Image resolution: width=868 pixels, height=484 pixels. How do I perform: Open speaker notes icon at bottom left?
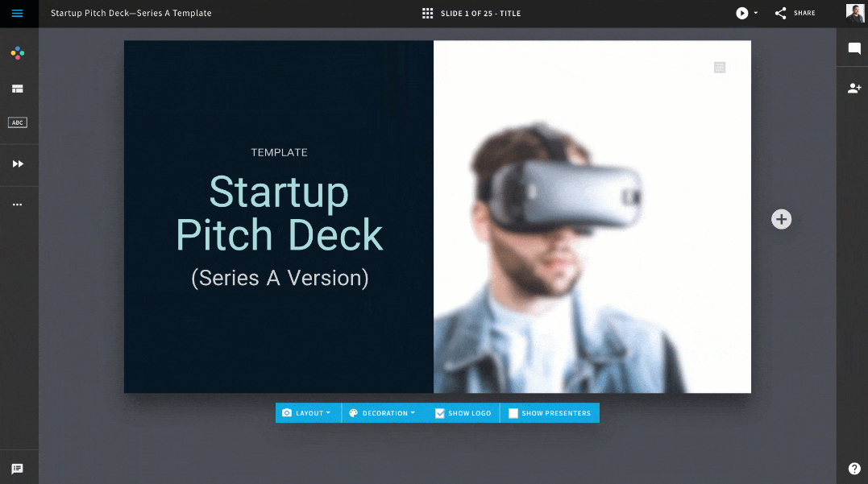coord(17,469)
